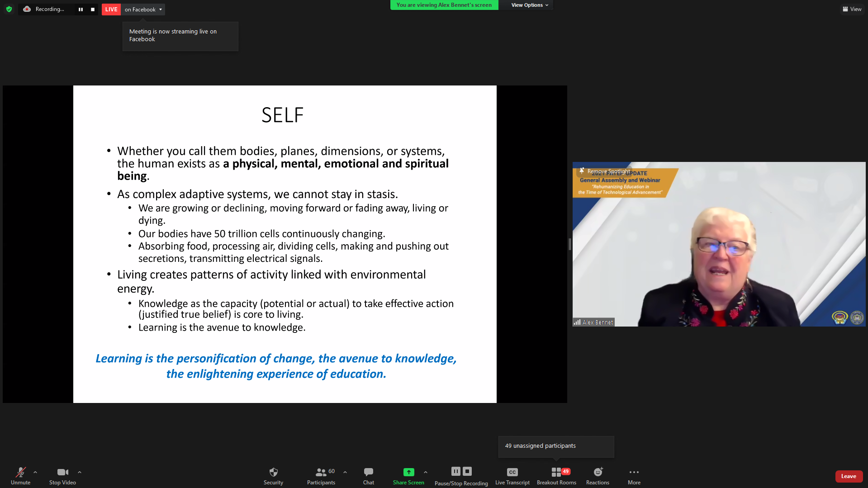This screenshot has height=488, width=868.
Task: Click the encryption shield icon at top-left
Action: (x=9, y=9)
